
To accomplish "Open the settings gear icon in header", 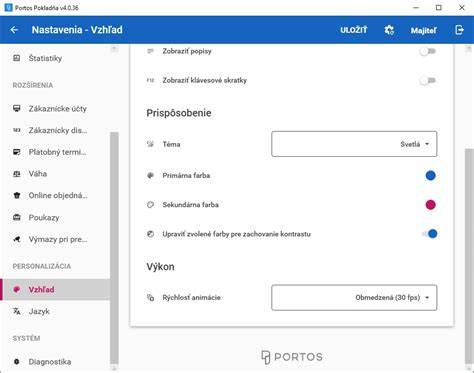I will 389,30.
